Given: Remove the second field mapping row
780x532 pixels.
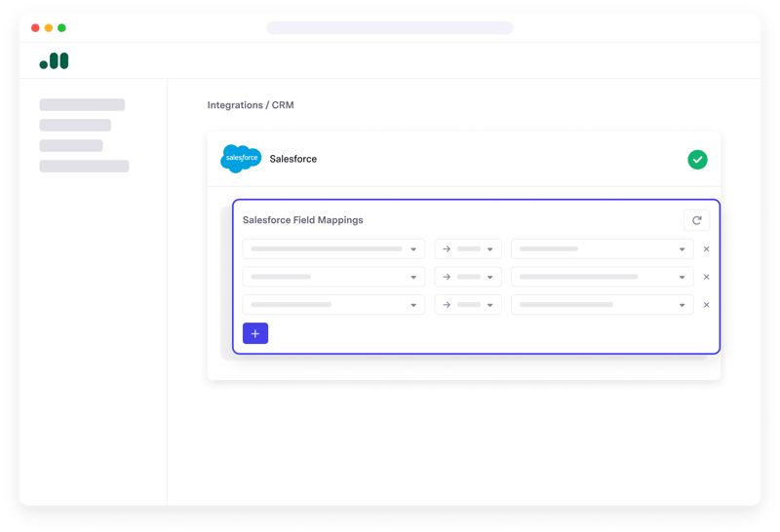Looking at the screenshot, I should pyautogui.click(x=706, y=277).
